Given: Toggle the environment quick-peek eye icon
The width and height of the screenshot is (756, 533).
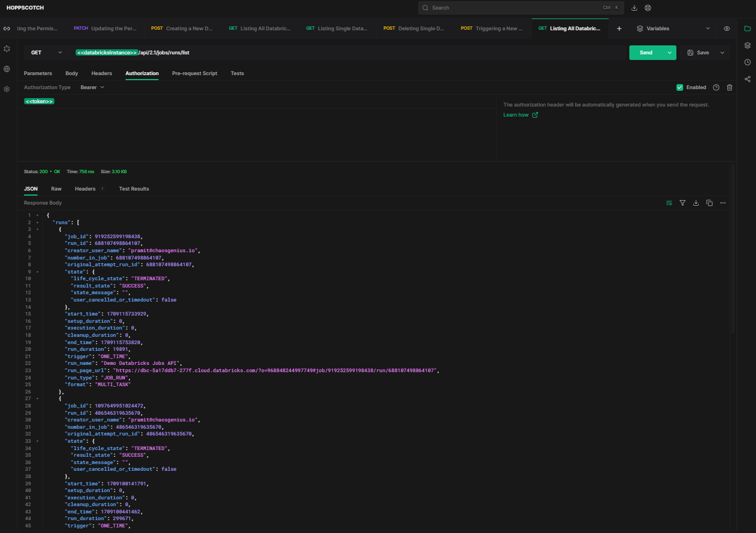Looking at the screenshot, I should 726,29.
